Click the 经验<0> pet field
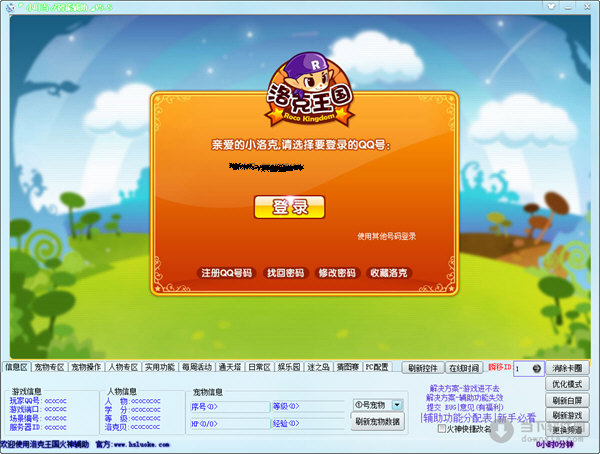The width and height of the screenshot is (600, 454). tap(308, 424)
